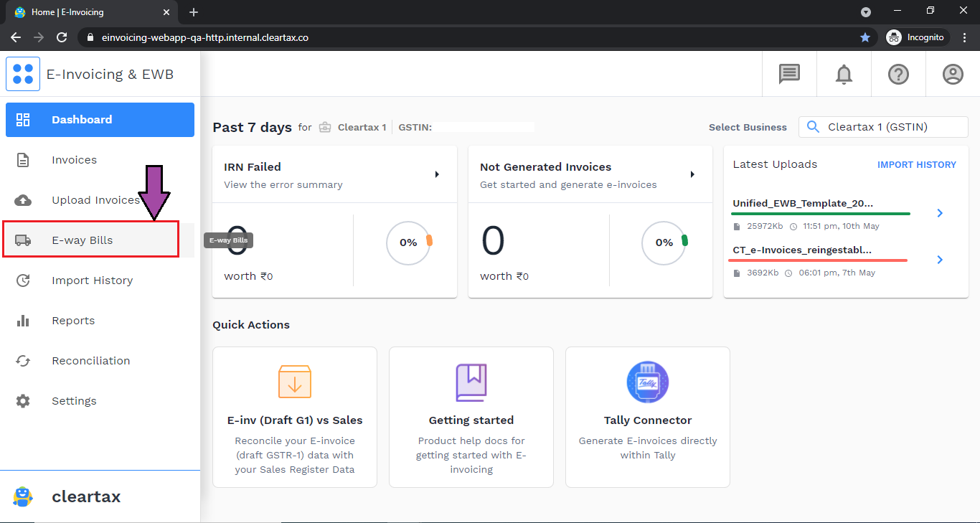
Task: Expand the IRN Failed card arrow
Action: click(x=437, y=174)
